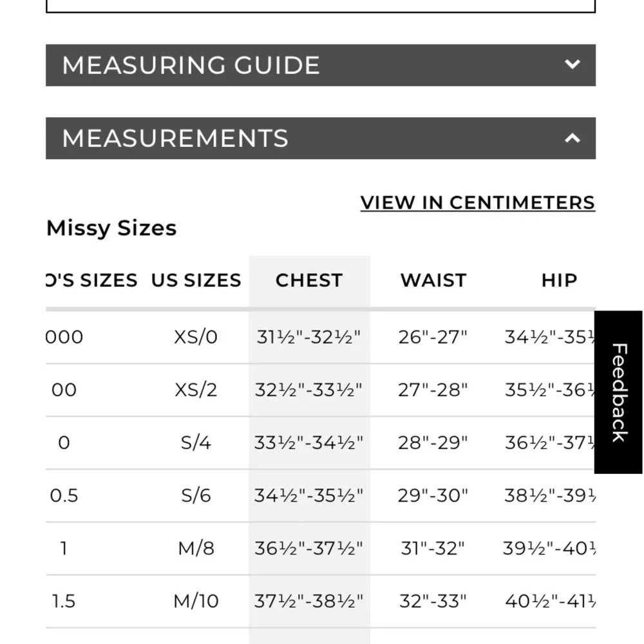Click chest measurement 37½"-38½" cell
Image resolution: width=644 pixels, height=644 pixels.
[309, 601]
